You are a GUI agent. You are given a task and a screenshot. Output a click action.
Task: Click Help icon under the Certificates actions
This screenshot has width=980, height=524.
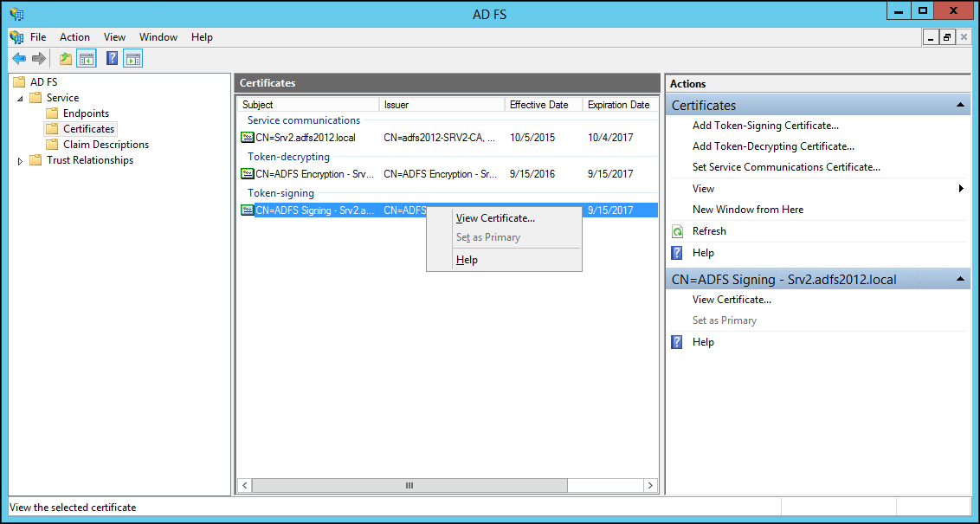[677, 253]
